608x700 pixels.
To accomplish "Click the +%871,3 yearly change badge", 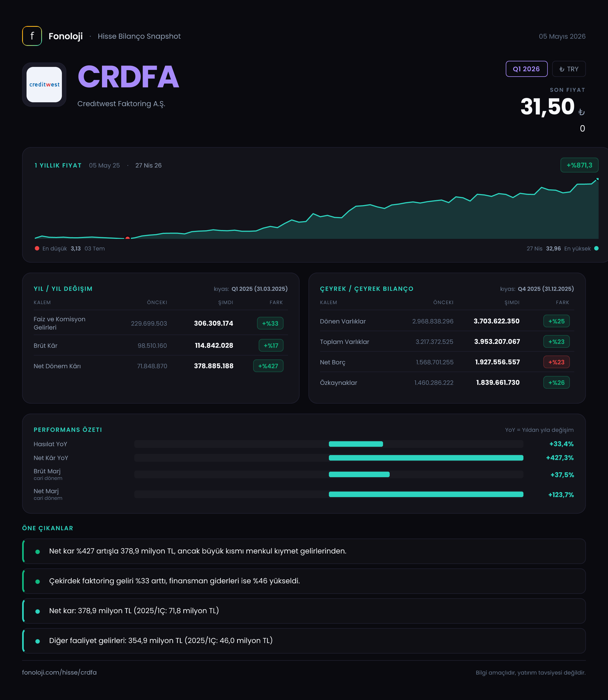I will 579,165.
